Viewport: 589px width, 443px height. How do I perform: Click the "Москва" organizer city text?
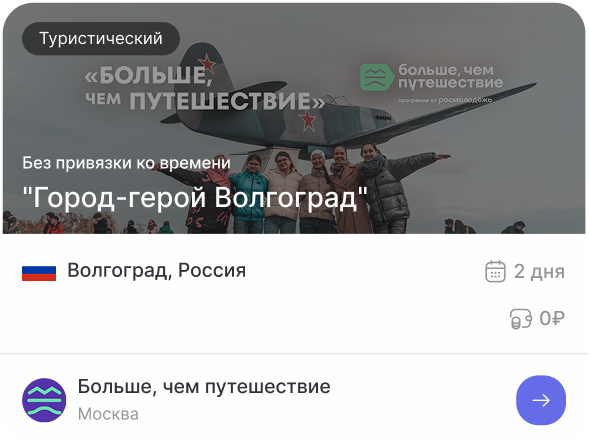[108, 414]
